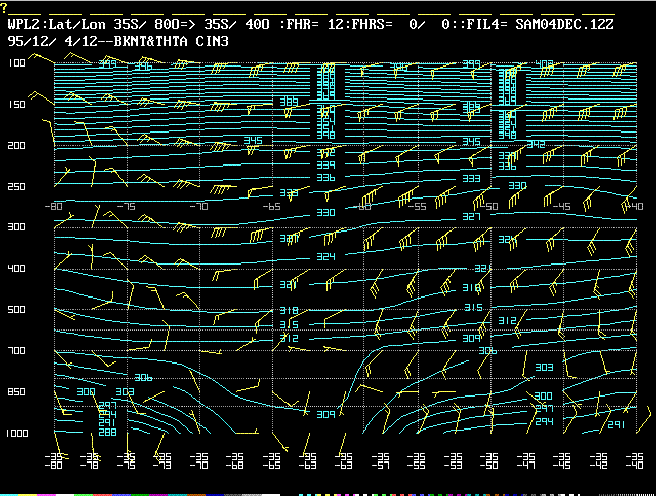The height and width of the screenshot is (496, 656).
Task: Click the 150 pressure level label
Action: coord(17,105)
